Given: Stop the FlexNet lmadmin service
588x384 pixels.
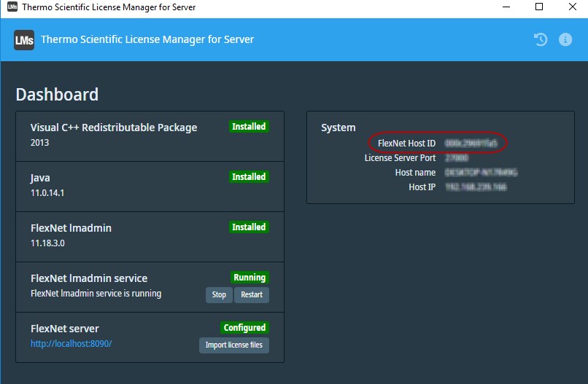Looking at the screenshot, I should (219, 295).
